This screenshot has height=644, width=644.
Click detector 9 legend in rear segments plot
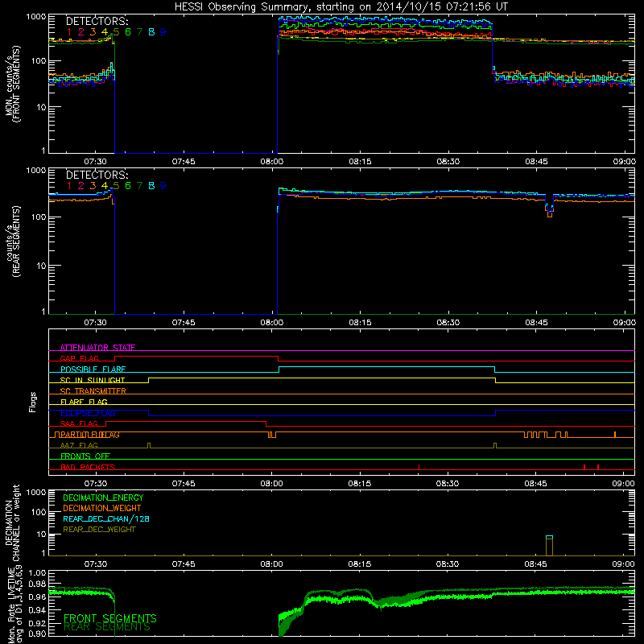click(x=163, y=186)
